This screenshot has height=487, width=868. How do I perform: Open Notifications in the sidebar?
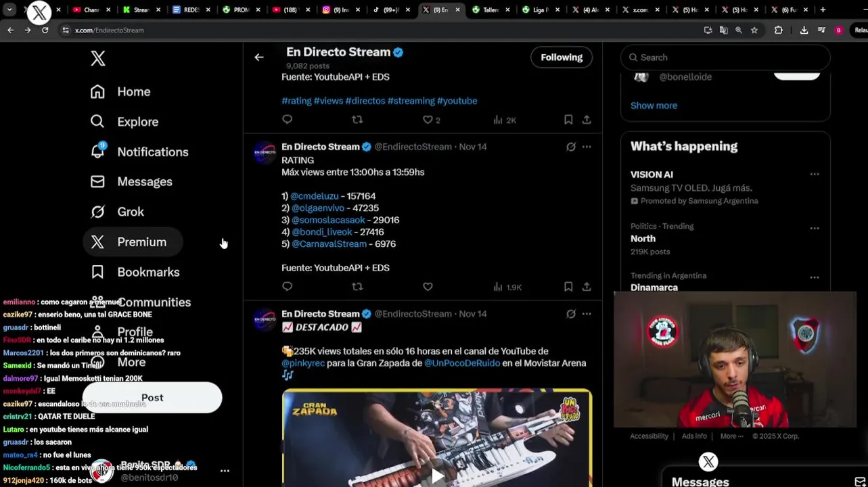(139, 152)
